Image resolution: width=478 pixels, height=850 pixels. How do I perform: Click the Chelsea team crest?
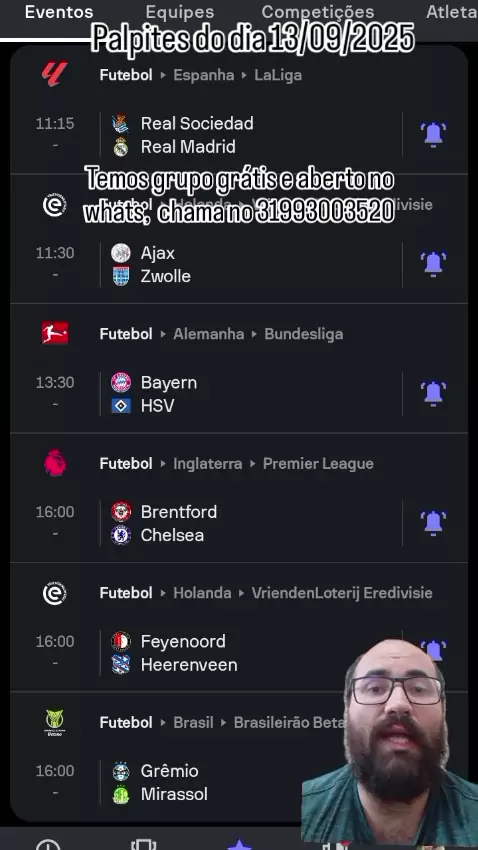point(121,535)
